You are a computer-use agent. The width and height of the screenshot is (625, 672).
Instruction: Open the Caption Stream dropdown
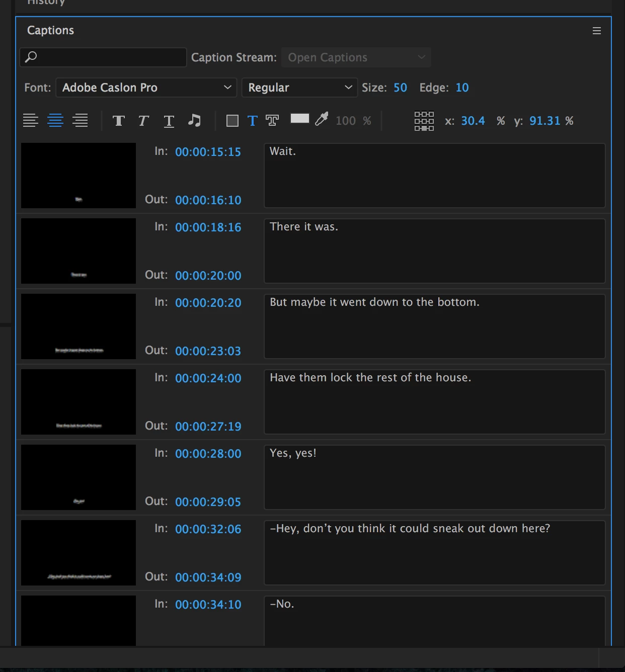coord(356,57)
